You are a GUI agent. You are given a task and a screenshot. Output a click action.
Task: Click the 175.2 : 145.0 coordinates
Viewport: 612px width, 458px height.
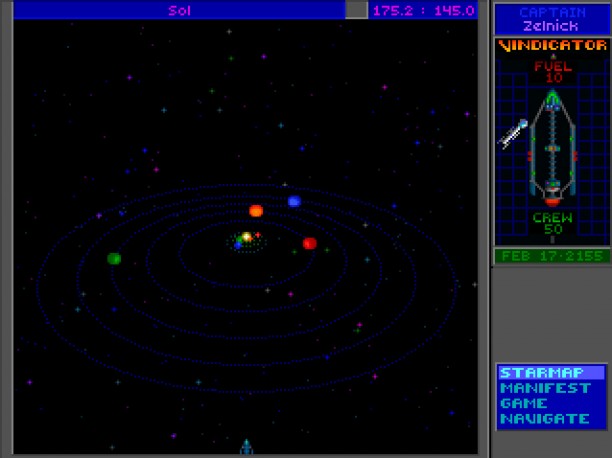click(x=423, y=11)
